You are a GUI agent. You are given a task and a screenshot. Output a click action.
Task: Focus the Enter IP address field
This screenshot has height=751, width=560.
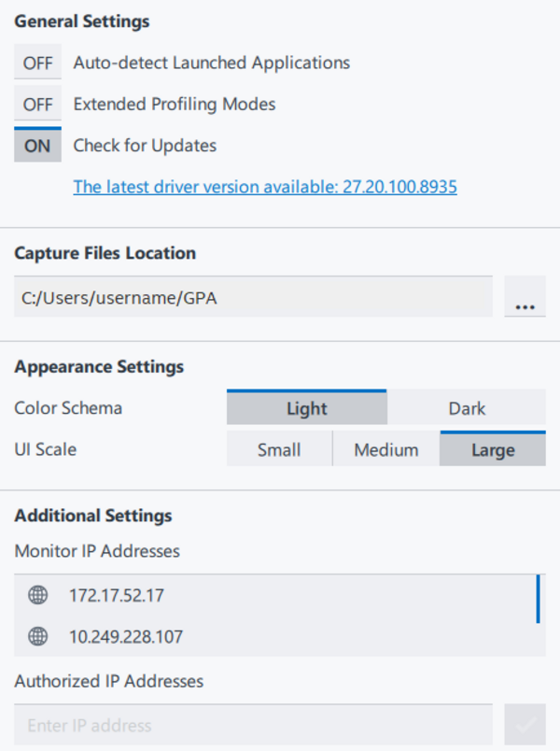point(253,725)
